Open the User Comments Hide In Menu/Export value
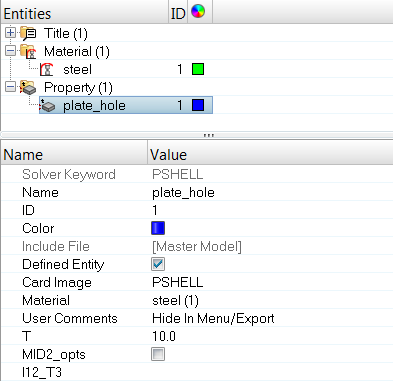The height and width of the screenshot is (381, 393). pos(213,318)
